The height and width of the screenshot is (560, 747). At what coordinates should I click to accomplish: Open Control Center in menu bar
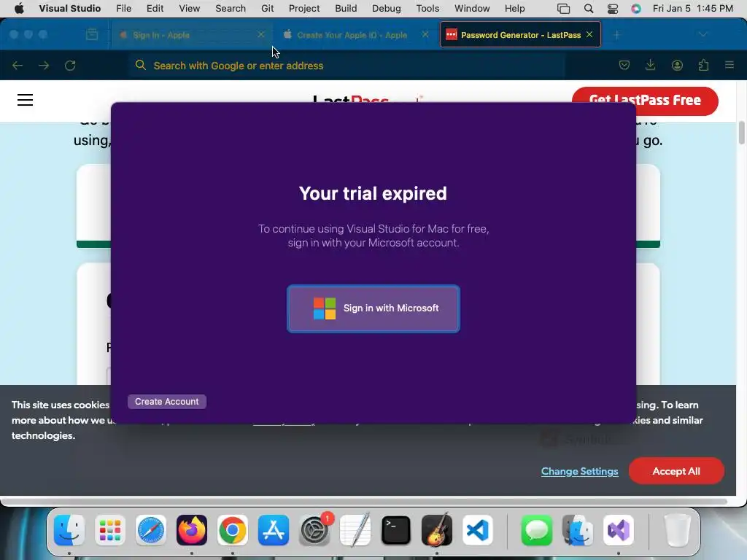click(613, 9)
